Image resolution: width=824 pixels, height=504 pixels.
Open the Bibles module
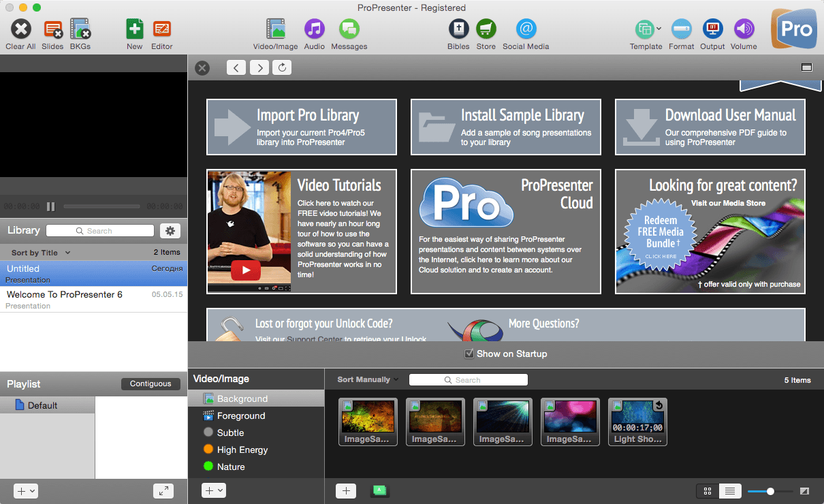point(458,29)
